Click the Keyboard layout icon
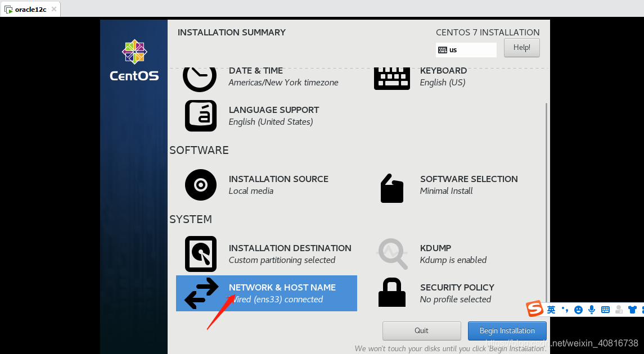This screenshot has height=354, width=644. point(392,78)
